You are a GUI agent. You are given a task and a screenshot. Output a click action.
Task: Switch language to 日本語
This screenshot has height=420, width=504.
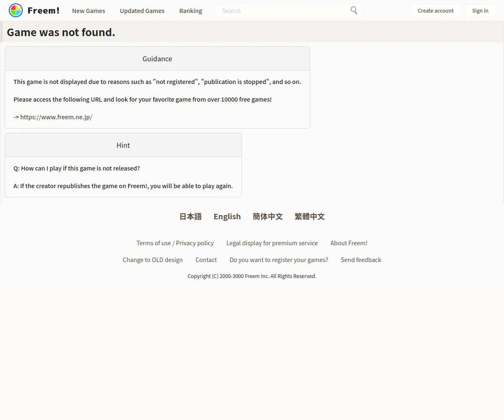[x=191, y=216]
